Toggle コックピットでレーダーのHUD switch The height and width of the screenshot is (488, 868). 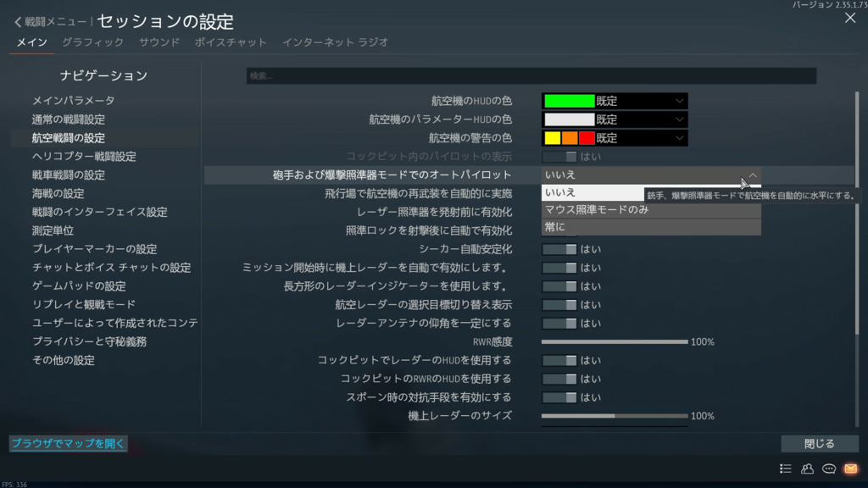559,361
